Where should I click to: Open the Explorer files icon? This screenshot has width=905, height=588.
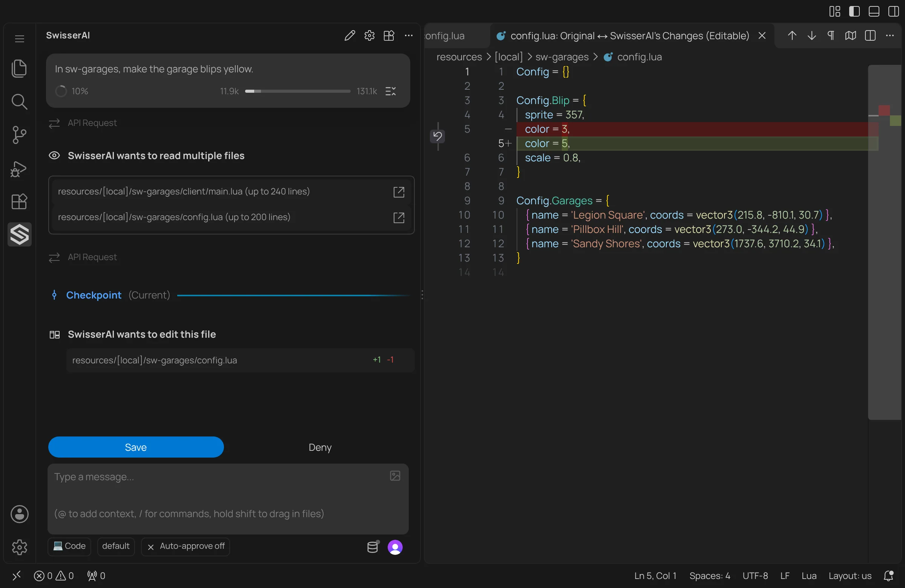click(x=19, y=69)
